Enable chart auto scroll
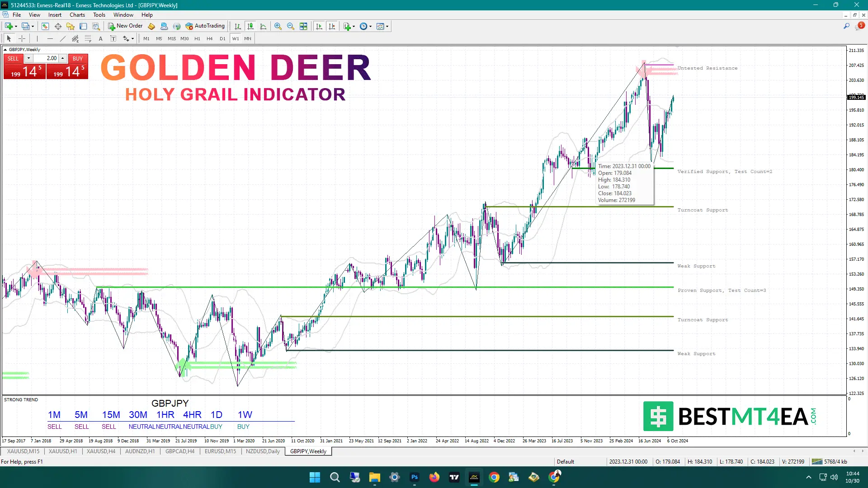Viewport: 868px width, 488px height. point(319,26)
